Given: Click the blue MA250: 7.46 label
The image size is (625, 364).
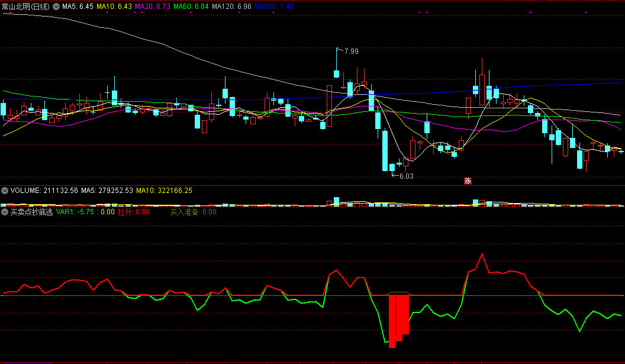Looking at the screenshot, I should coord(274,7).
